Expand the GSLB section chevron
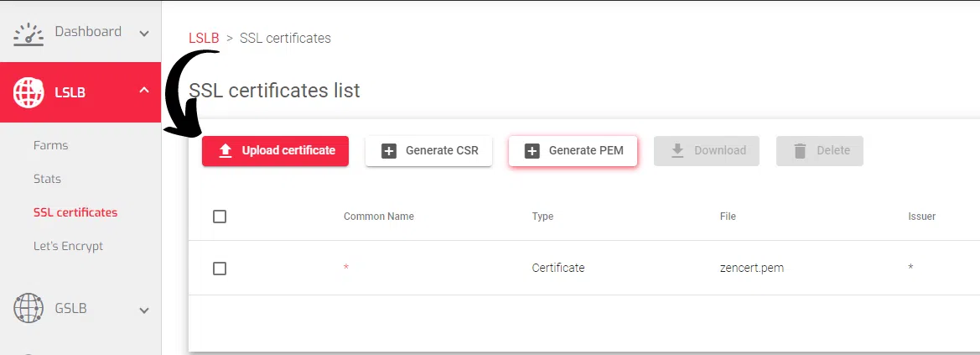The width and height of the screenshot is (980, 355). point(144,311)
